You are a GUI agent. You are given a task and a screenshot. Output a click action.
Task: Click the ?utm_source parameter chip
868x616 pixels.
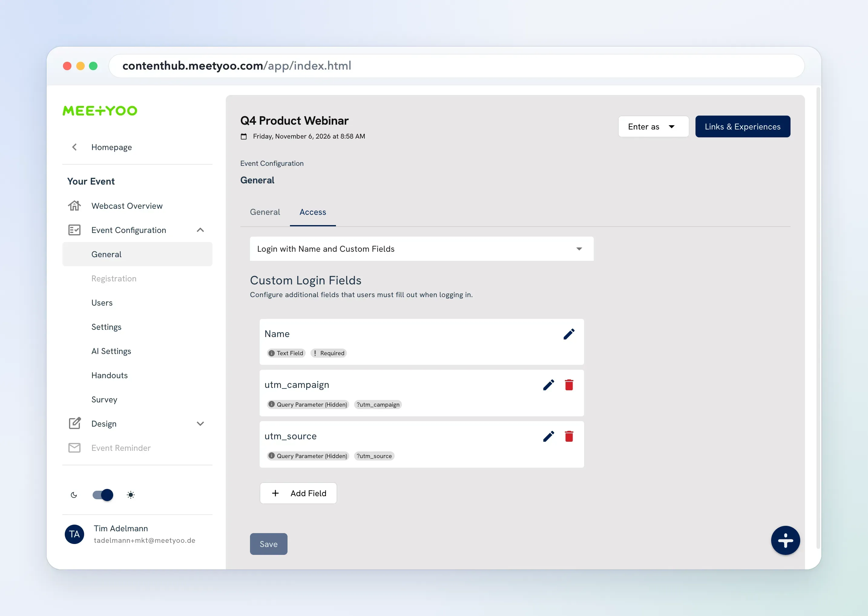[x=374, y=456]
